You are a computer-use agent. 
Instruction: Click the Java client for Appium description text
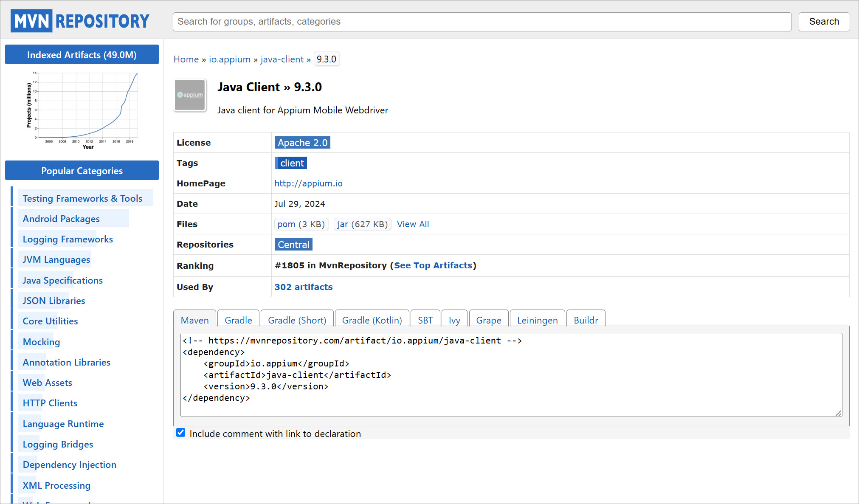point(303,110)
